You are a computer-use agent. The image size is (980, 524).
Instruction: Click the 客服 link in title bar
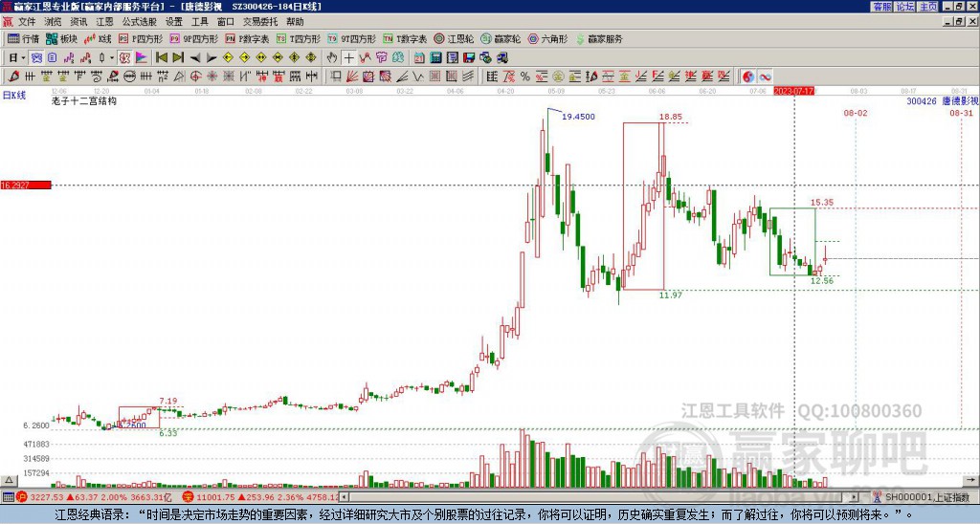(882, 7)
